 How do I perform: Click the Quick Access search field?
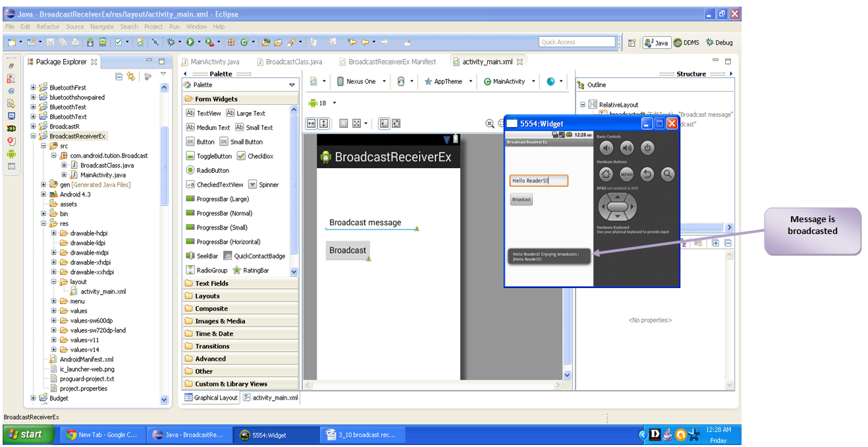tap(578, 42)
